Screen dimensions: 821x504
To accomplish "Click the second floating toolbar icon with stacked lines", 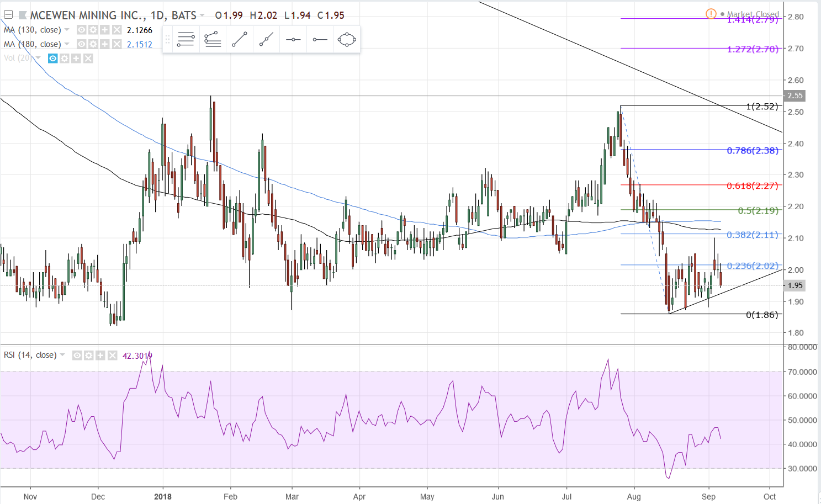I will pyautogui.click(x=213, y=40).
